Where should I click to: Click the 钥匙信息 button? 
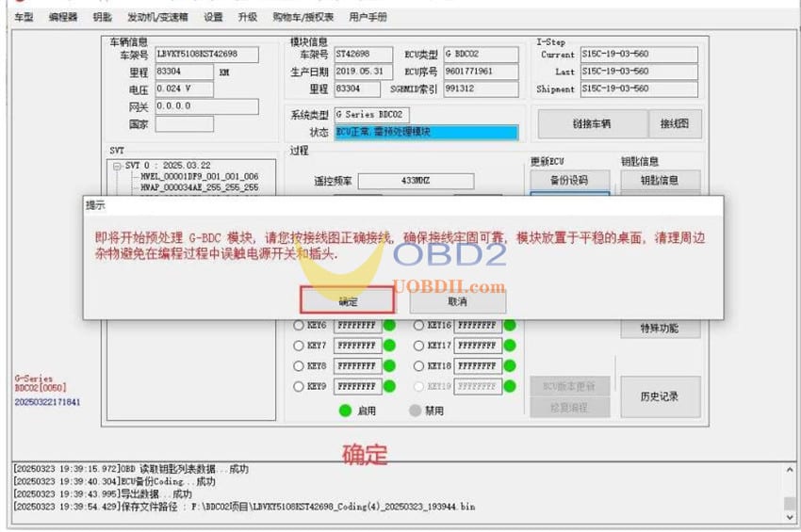660,180
